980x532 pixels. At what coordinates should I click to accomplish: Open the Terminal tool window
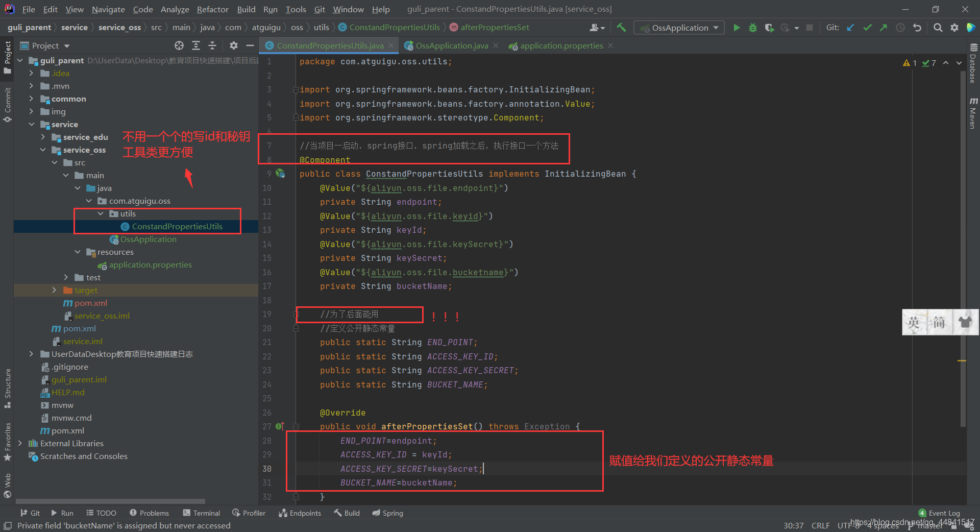coord(201,513)
